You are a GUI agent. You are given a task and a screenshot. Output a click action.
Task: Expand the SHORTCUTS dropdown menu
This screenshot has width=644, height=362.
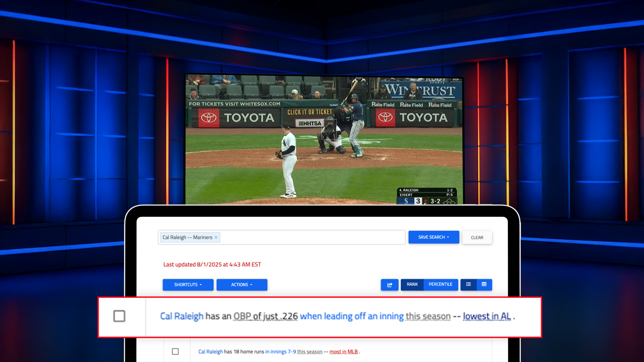coord(188,285)
